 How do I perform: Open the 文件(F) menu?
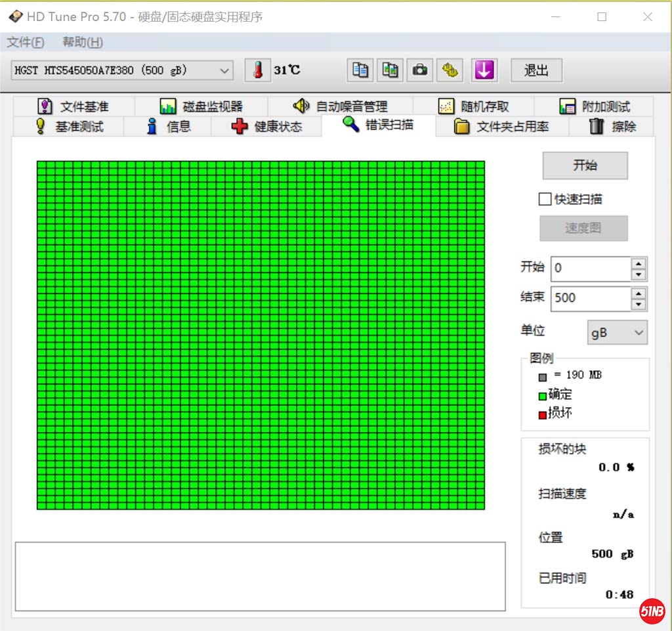pyautogui.click(x=26, y=43)
